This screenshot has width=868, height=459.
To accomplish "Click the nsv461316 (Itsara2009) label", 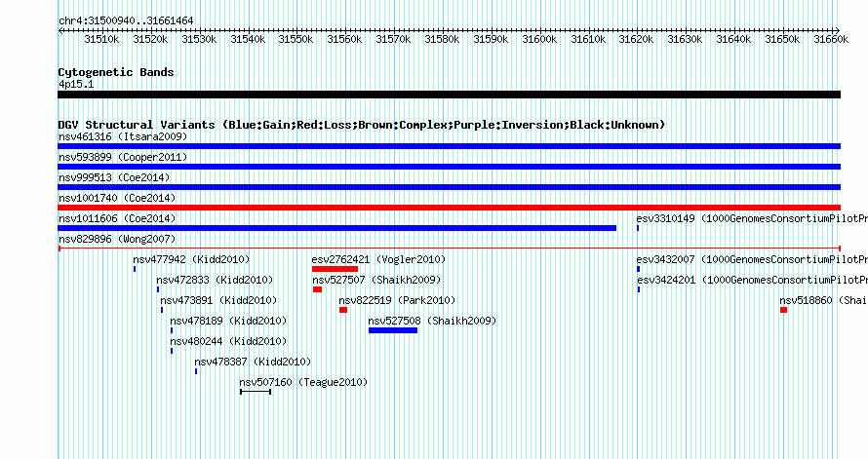I will pyautogui.click(x=123, y=136).
